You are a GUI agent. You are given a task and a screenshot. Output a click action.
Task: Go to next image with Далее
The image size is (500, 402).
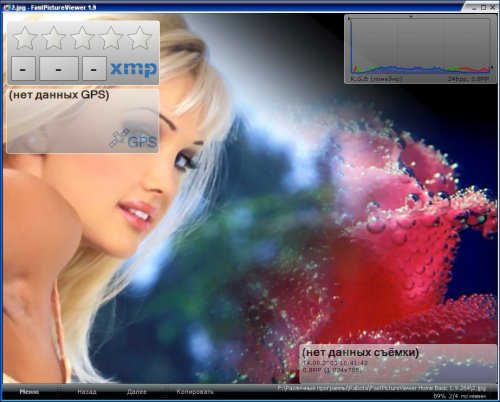point(137,392)
